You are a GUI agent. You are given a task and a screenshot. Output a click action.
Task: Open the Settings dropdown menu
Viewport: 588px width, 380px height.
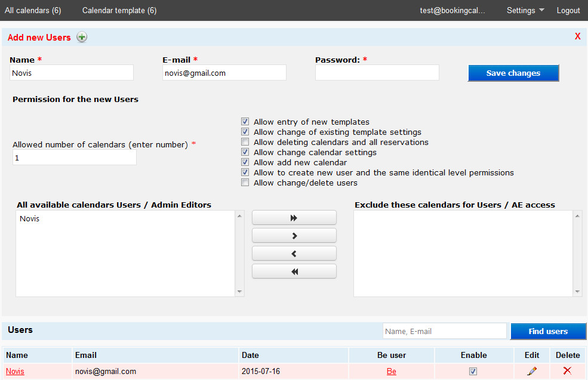click(x=525, y=10)
